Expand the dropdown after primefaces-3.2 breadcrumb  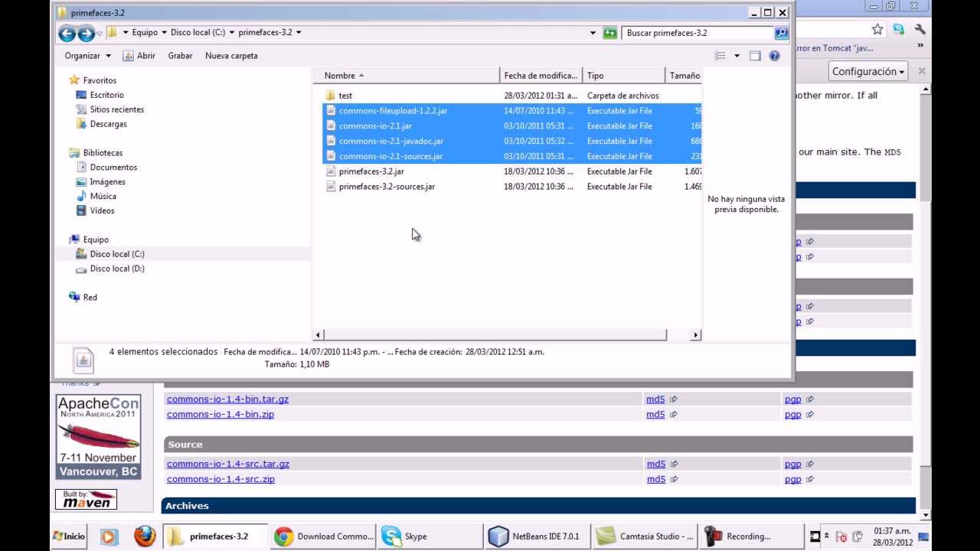click(299, 33)
